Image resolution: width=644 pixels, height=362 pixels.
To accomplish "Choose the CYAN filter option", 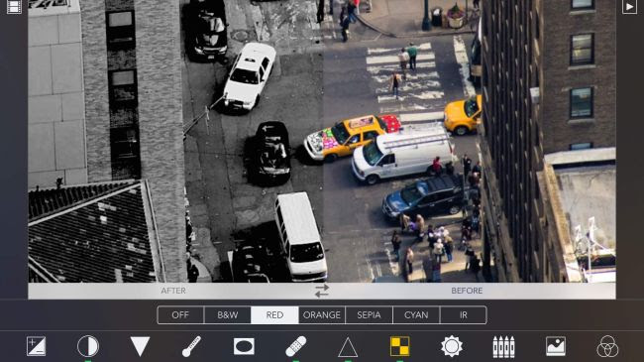I will pos(416,315).
